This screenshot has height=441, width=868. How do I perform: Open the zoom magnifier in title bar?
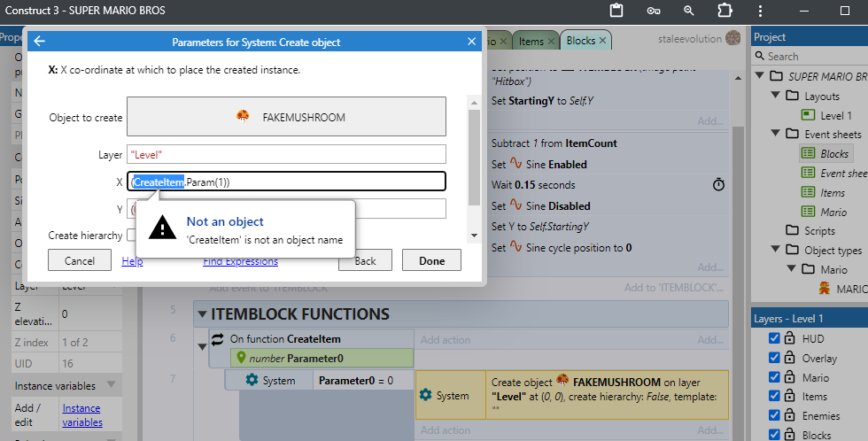click(x=689, y=11)
